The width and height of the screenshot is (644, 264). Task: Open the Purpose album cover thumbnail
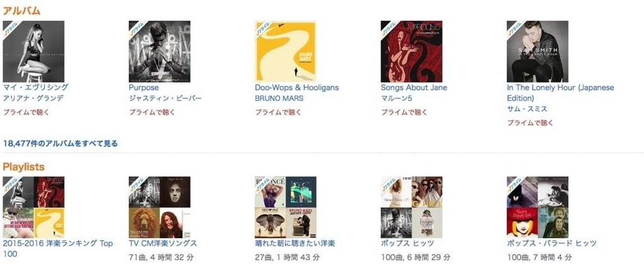(x=159, y=52)
